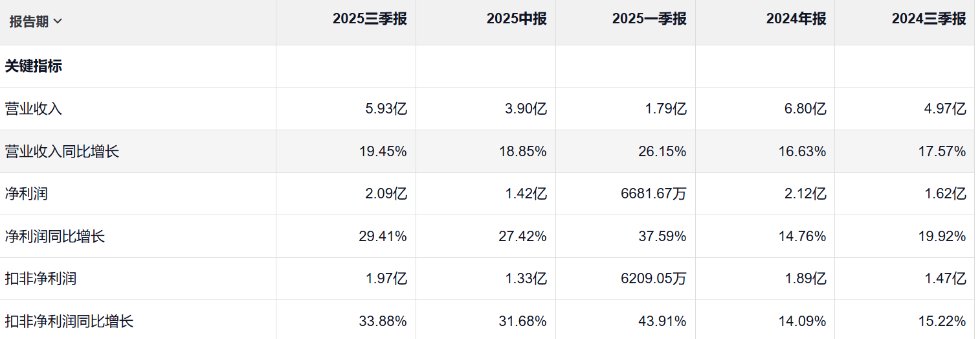Select the 2024年报 column header
980x339 pixels.
point(796,19)
